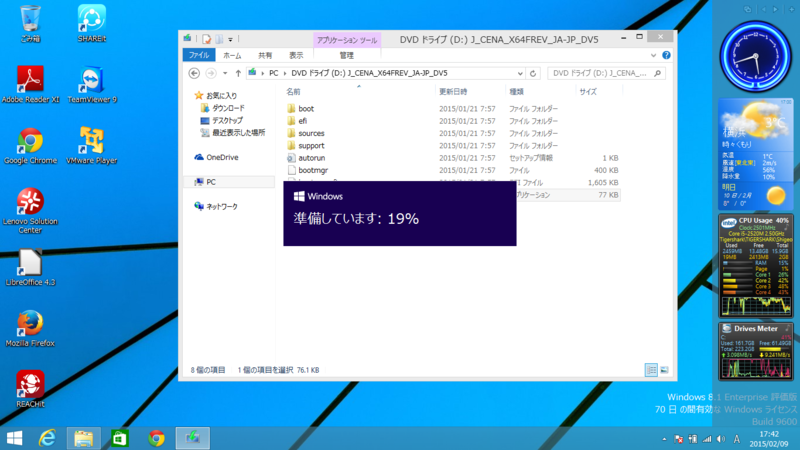Open Chrome from the taskbar
Viewport: 800px width, 450px height.
click(156, 438)
